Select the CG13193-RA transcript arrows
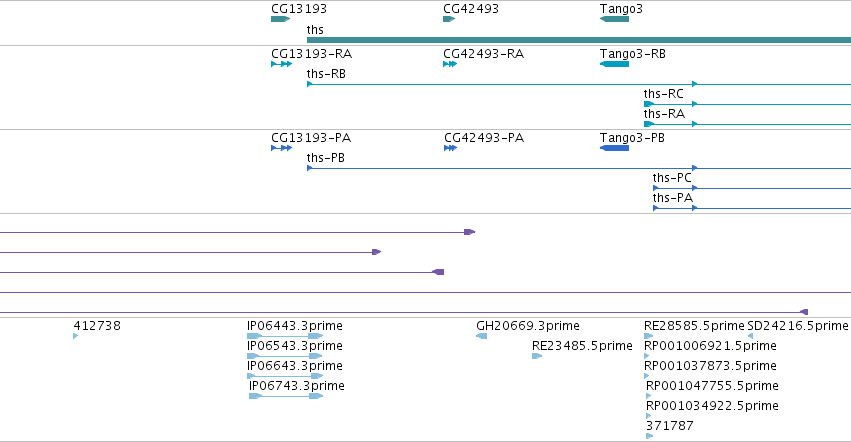851x442 pixels. (282, 64)
